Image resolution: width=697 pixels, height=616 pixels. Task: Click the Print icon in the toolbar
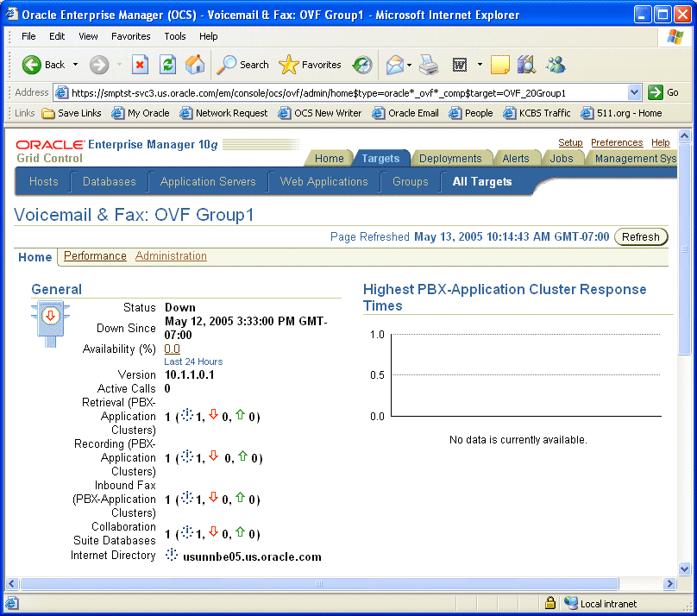[x=429, y=65]
